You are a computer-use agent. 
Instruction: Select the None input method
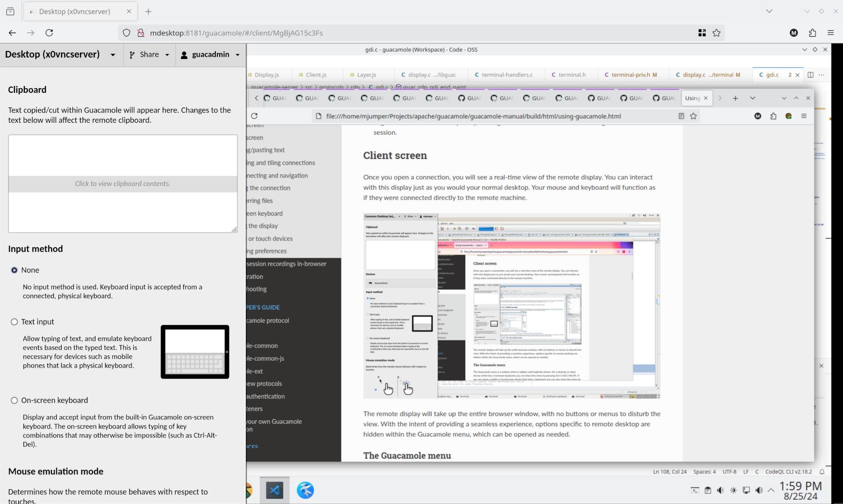[x=14, y=270]
